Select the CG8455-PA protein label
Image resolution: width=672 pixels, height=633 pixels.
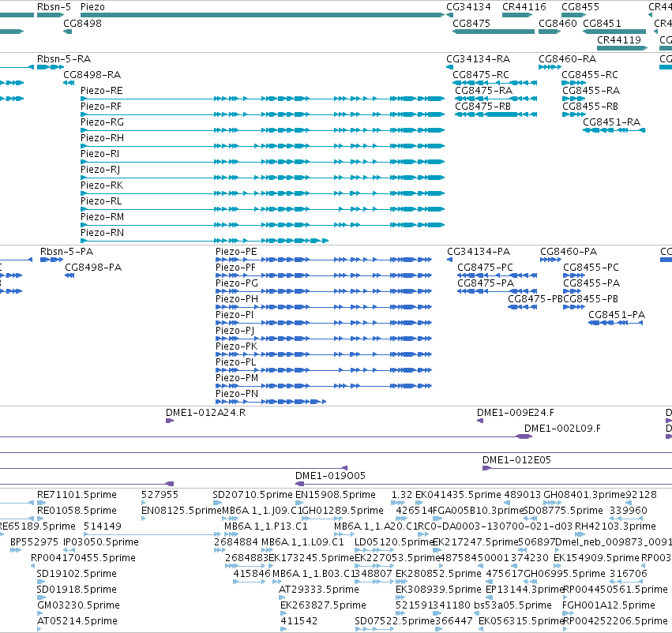tap(591, 283)
